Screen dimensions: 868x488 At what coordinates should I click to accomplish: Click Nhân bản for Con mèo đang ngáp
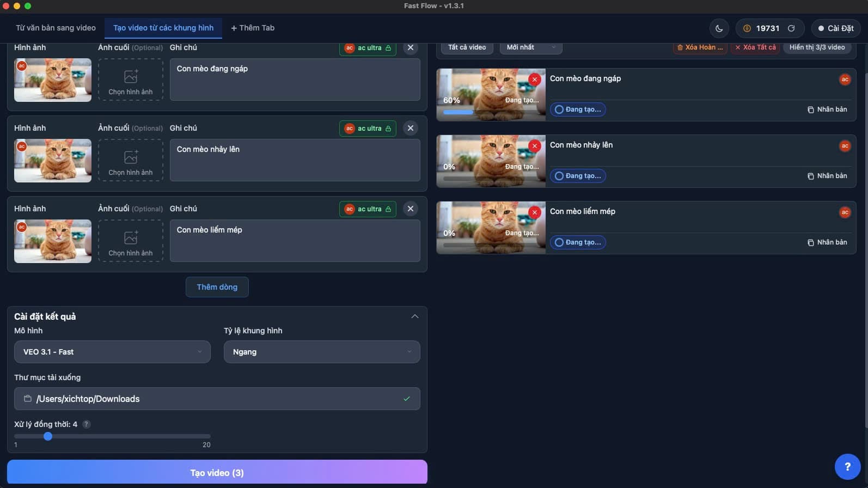coord(827,109)
